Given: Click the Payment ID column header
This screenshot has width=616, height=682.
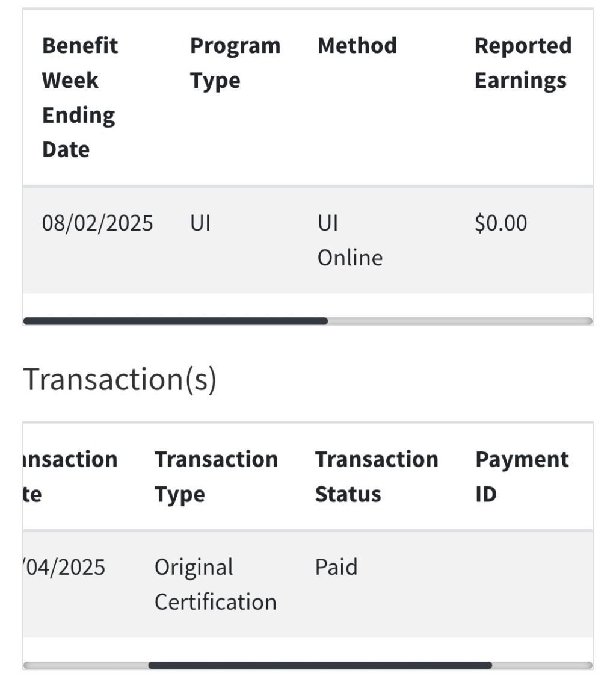Looking at the screenshot, I should point(521,477).
